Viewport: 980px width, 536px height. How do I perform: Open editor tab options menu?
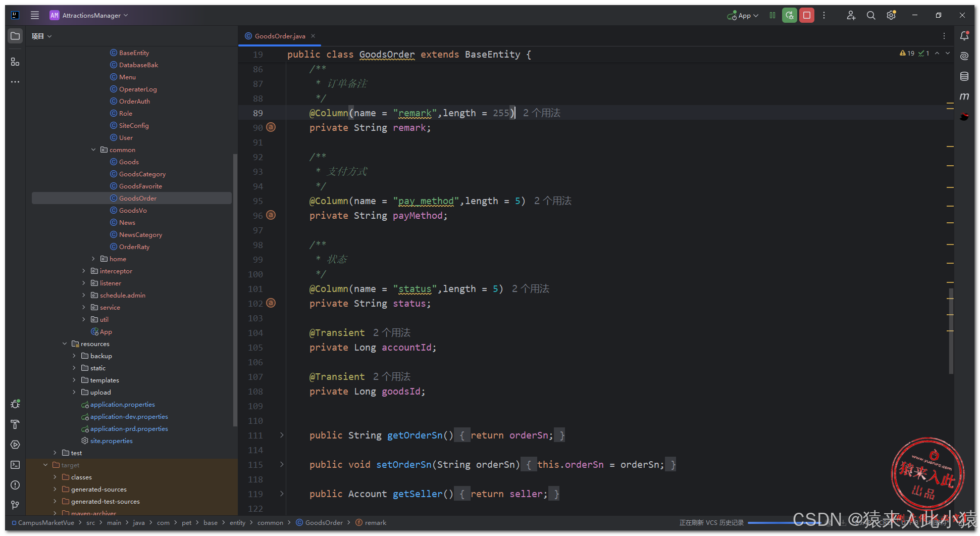(x=944, y=36)
